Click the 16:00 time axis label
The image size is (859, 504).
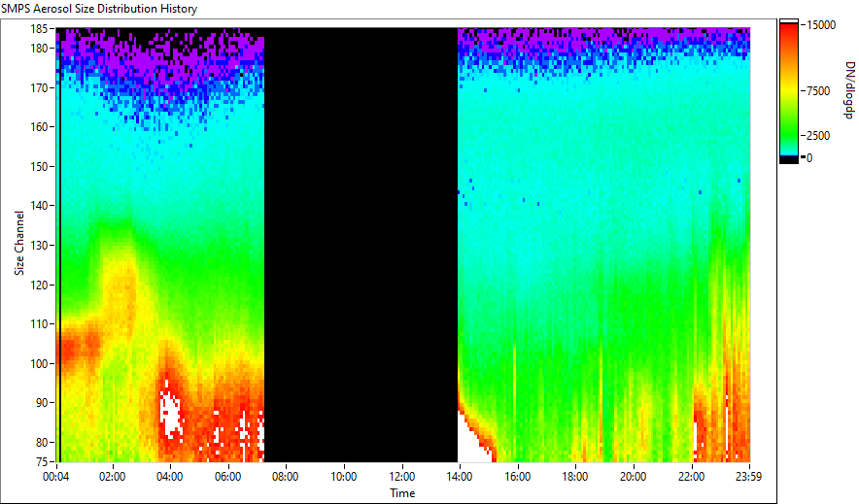click(x=517, y=477)
